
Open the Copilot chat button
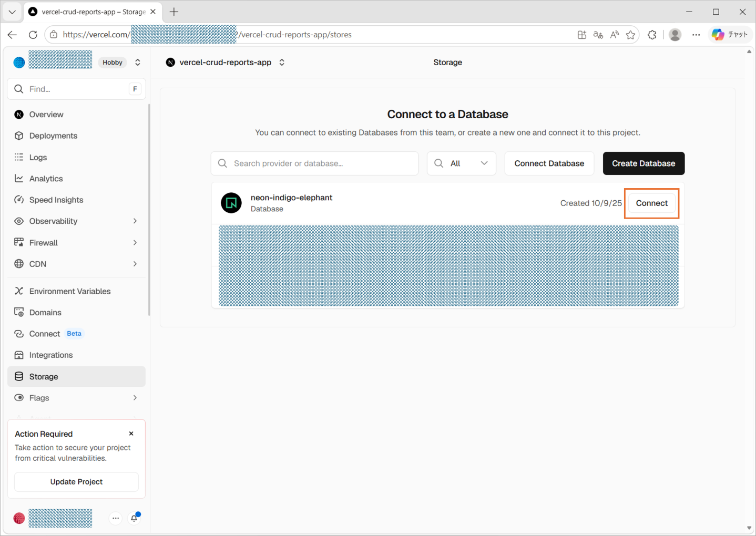[x=730, y=35]
